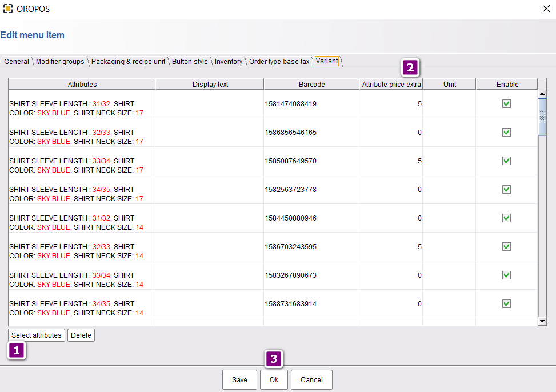Click the Attributes column header
The width and height of the screenshot is (556, 392).
[82, 84]
